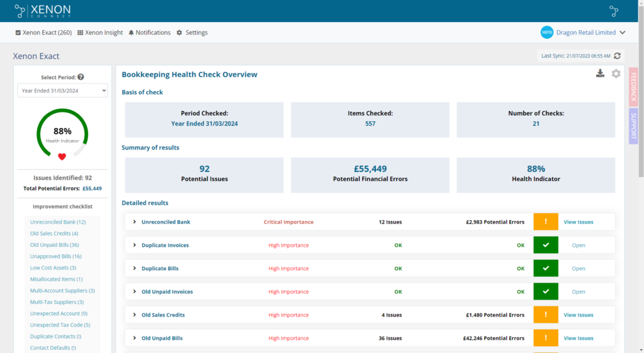The height and width of the screenshot is (353, 644).
Task: Click the Select Period help icon
Action: (80, 77)
